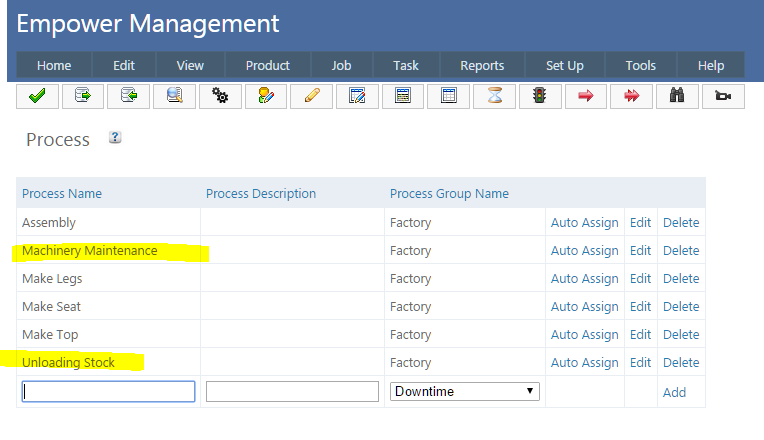Image resolution: width=764 pixels, height=440 pixels.
Task: Click Edit for Machinery Maintenance row
Action: (x=640, y=251)
